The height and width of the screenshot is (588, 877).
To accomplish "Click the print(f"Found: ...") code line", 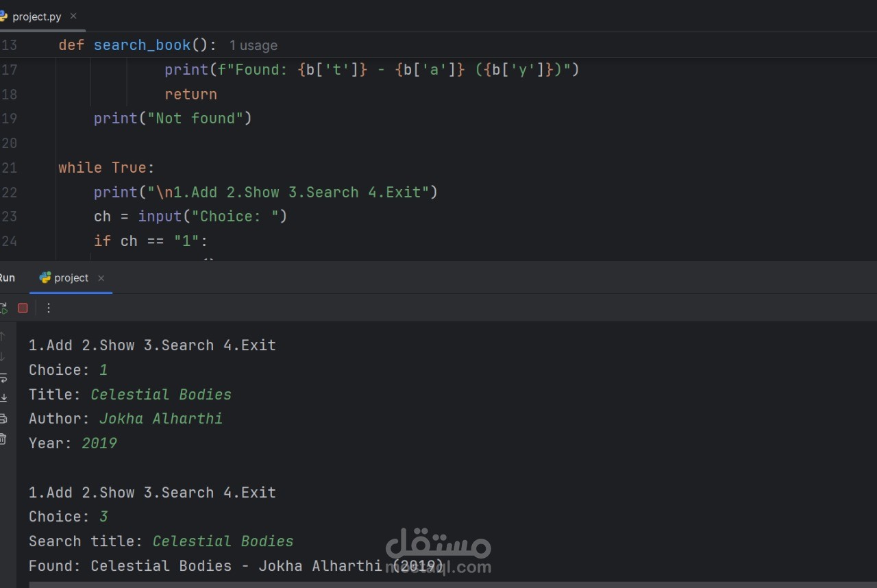I will click(372, 70).
